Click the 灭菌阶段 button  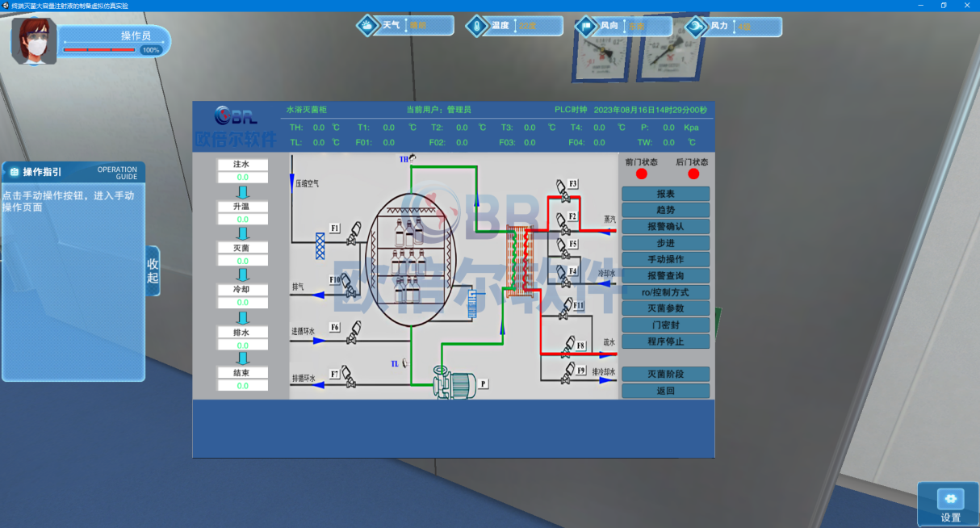[666, 375]
